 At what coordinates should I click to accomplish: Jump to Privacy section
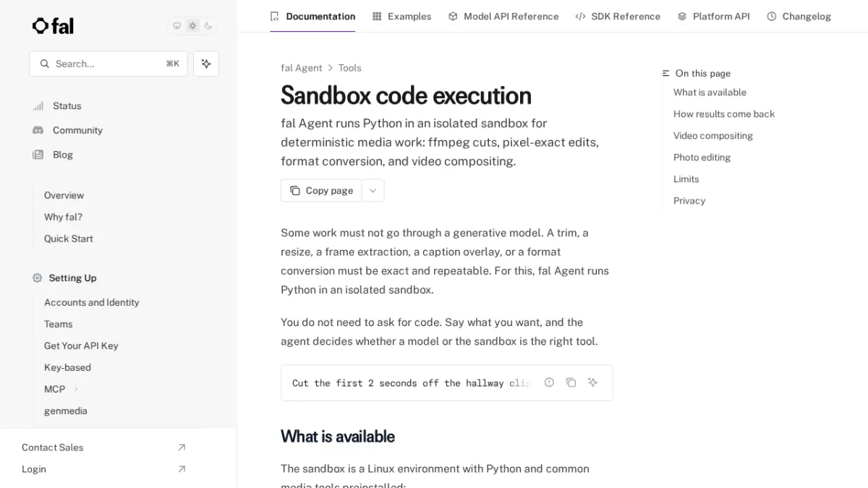[689, 201]
